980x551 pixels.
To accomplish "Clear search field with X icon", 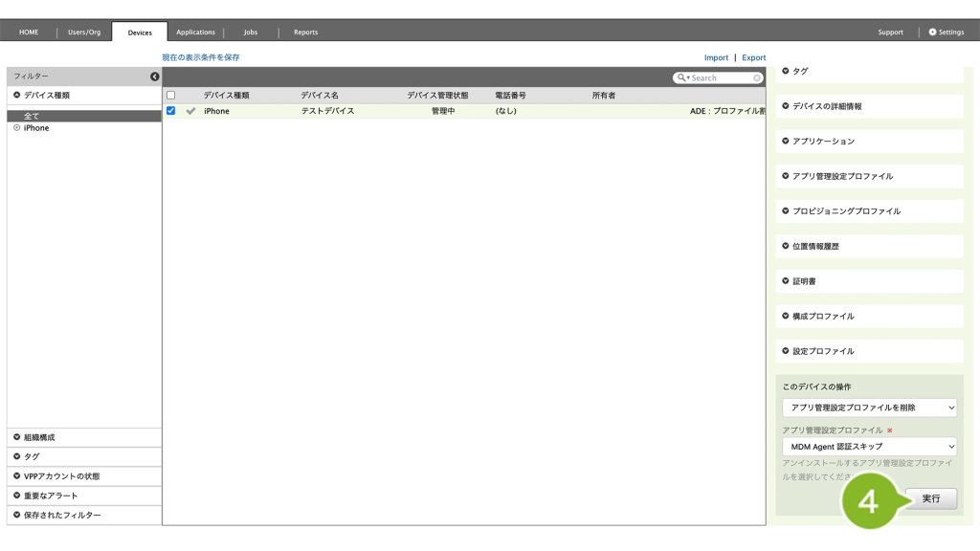I will pos(757,78).
